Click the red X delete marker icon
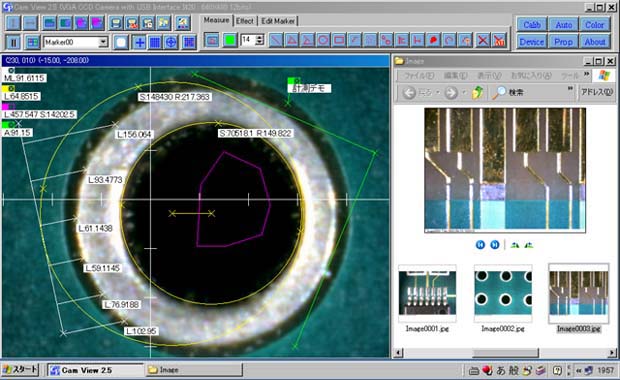This screenshot has width=620, height=380. pos(482,41)
